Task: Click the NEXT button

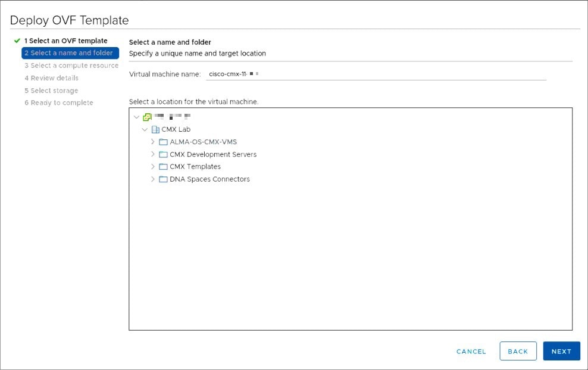Action: tap(561, 351)
